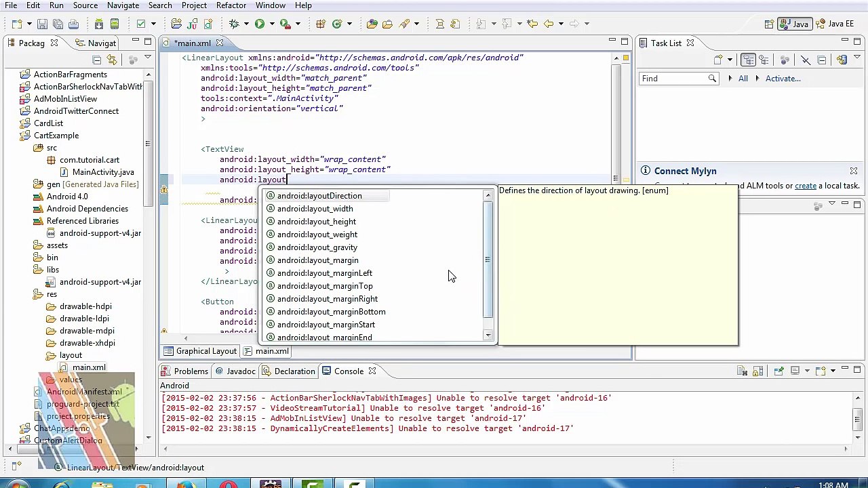Click the New Java Class icon

337,24
